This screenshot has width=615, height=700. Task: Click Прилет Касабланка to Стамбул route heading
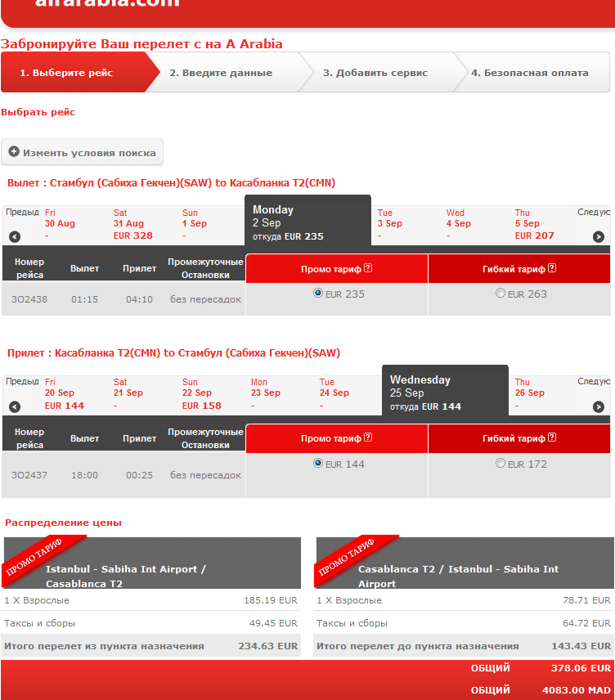[x=173, y=352]
